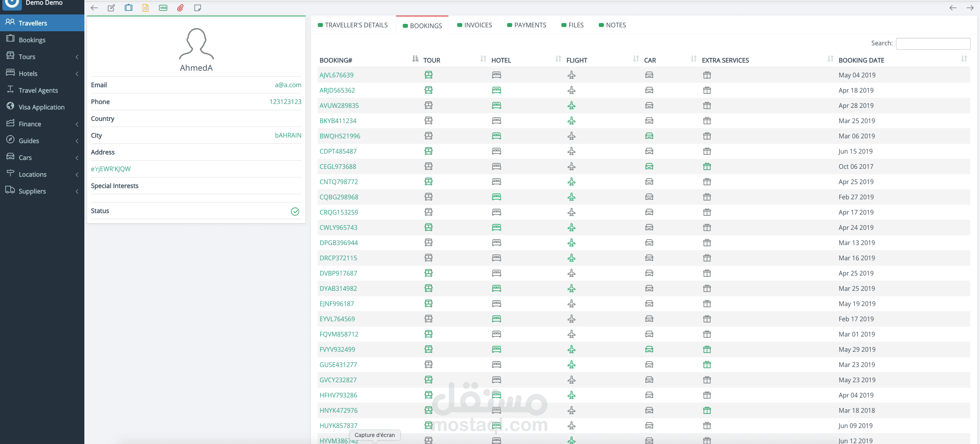
Task: Click the back arrow above traveller profile
Action: click(94, 8)
